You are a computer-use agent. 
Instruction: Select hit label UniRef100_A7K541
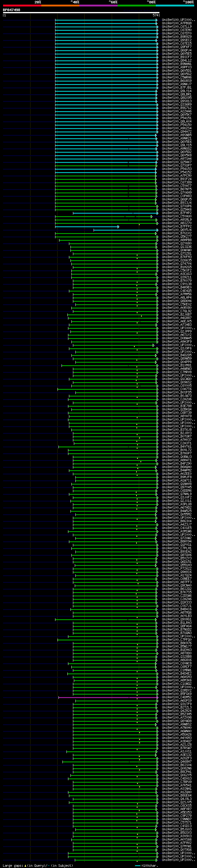tap(176, 785)
